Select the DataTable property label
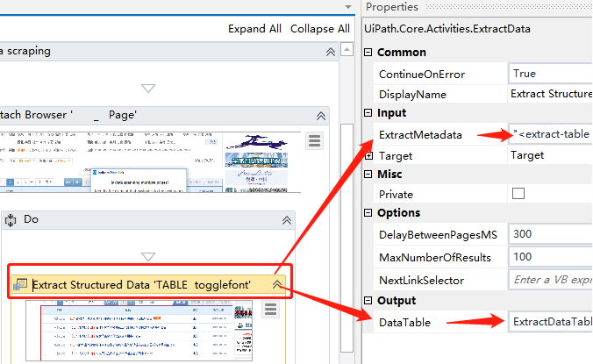This screenshot has width=593, height=364. 404,323
